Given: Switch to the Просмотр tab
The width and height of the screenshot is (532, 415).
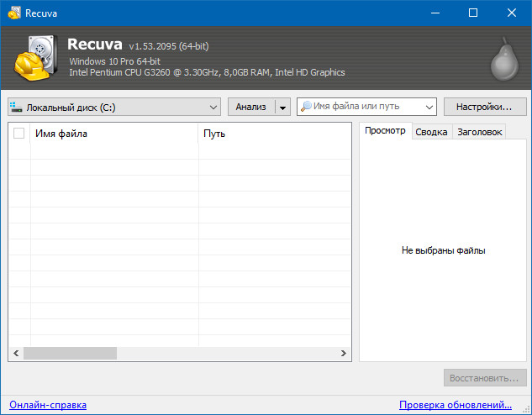Looking at the screenshot, I should (386, 131).
